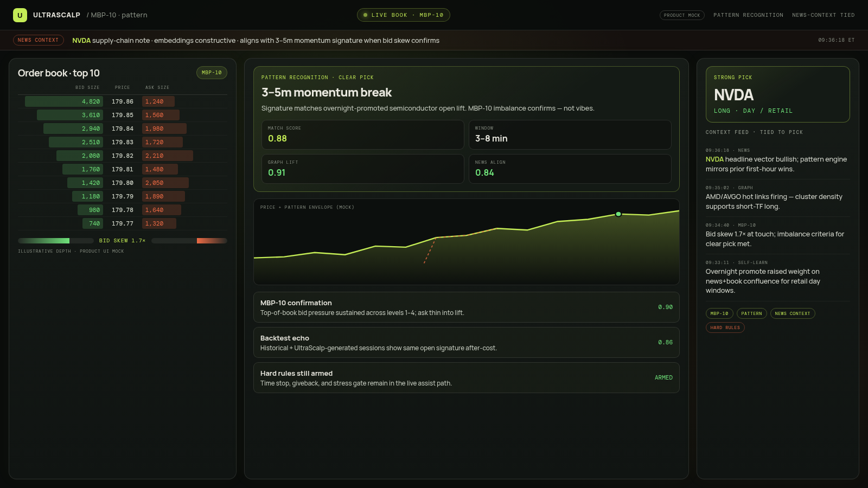Open the MBP-10 confirmation row
868x488 pixels.
(x=467, y=307)
